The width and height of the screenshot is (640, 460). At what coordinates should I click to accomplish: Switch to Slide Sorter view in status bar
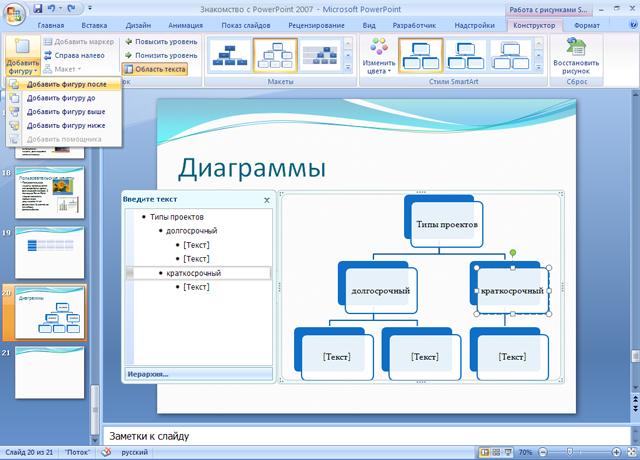pos(495,452)
